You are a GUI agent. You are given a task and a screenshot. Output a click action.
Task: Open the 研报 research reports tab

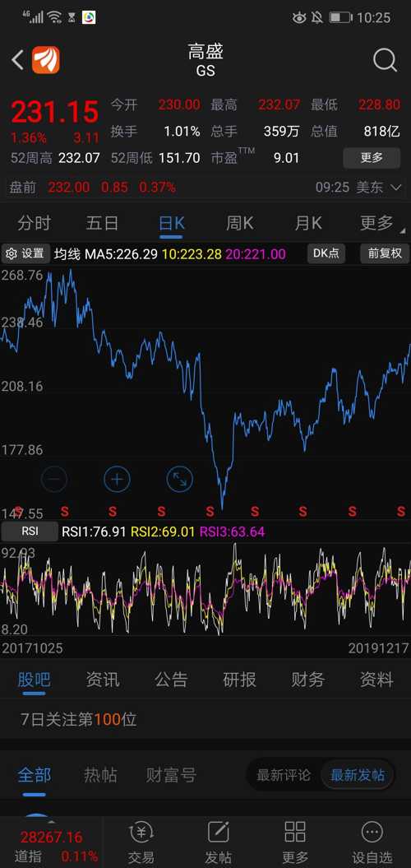(x=239, y=680)
